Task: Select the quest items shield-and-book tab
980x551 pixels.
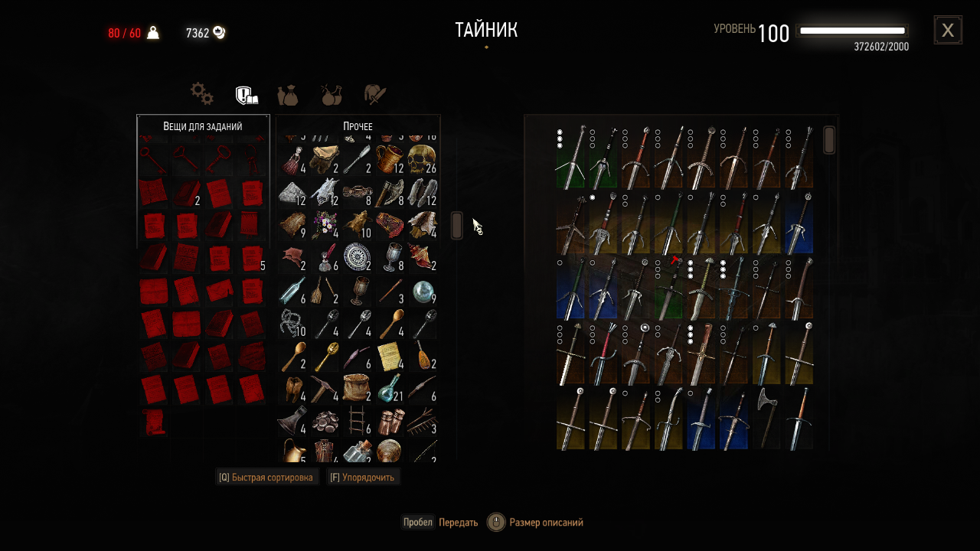Action: tap(246, 95)
